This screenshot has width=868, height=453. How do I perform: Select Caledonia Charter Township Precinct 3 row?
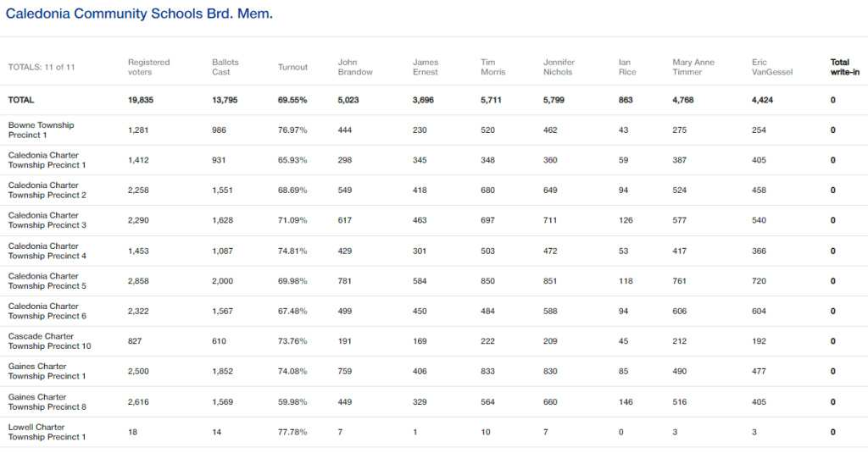pos(47,220)
